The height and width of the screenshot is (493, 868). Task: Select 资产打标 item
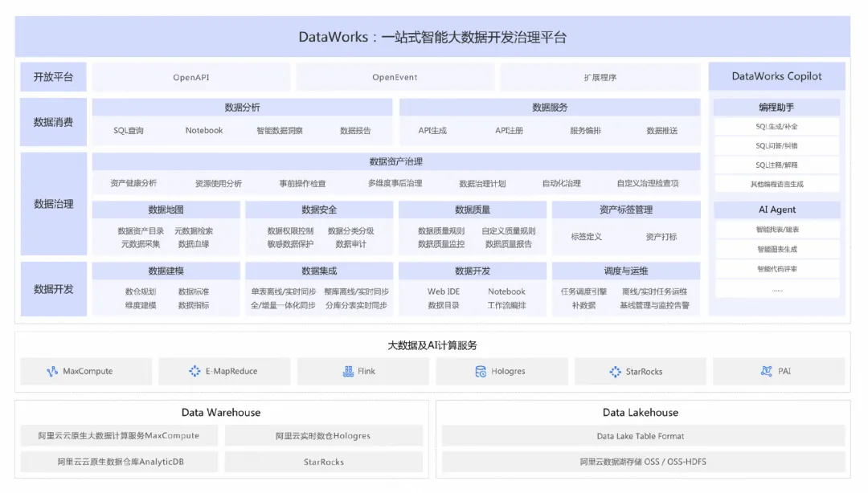(661, 237)
